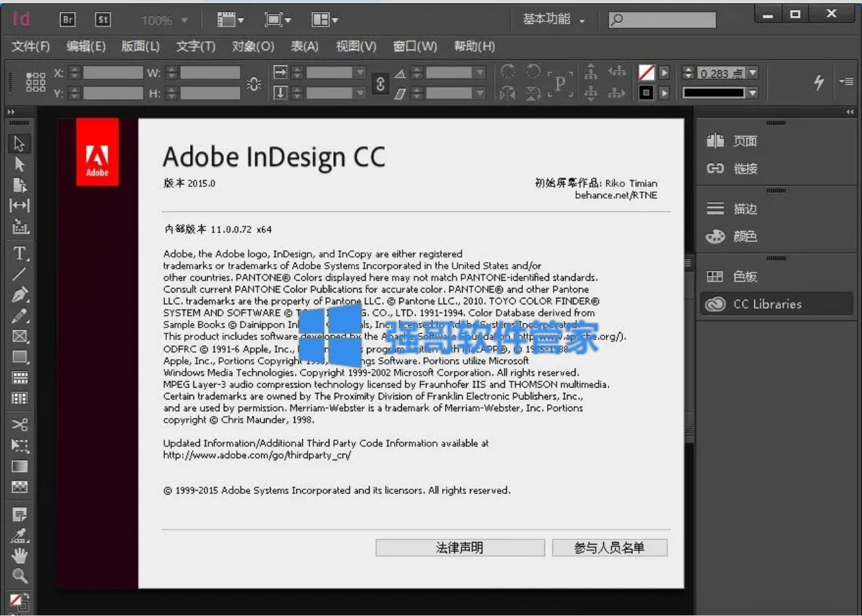The image size is (862, 616).
Task: Open the stroke weight 0.283 点 dropdown
Action: (753, 73)
